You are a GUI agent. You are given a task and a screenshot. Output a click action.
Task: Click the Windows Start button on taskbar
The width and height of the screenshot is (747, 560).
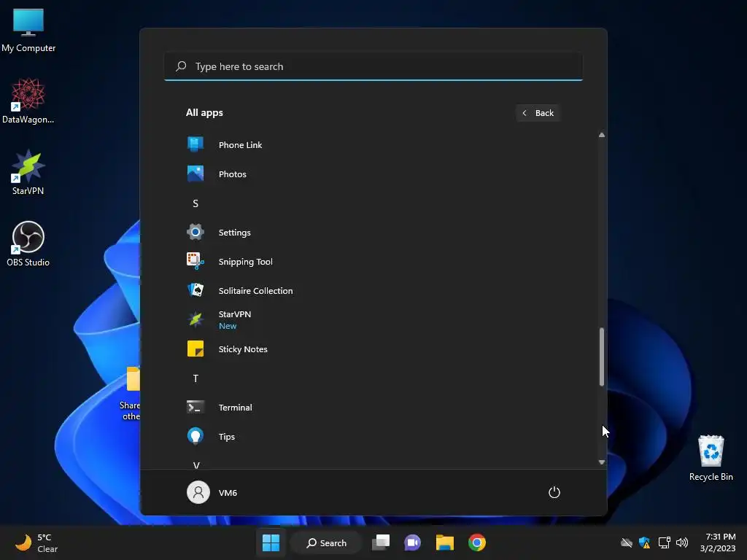point(271,542)
